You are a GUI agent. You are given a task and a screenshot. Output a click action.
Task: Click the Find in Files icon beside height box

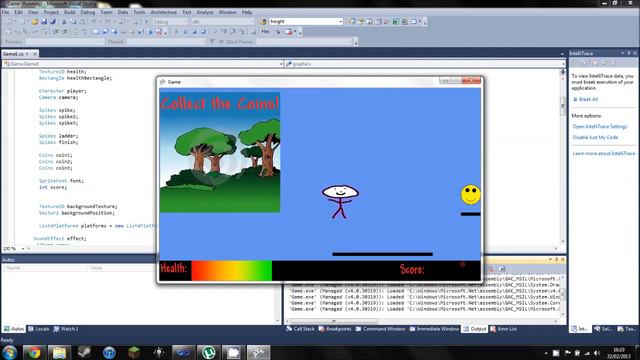[264, 21]
